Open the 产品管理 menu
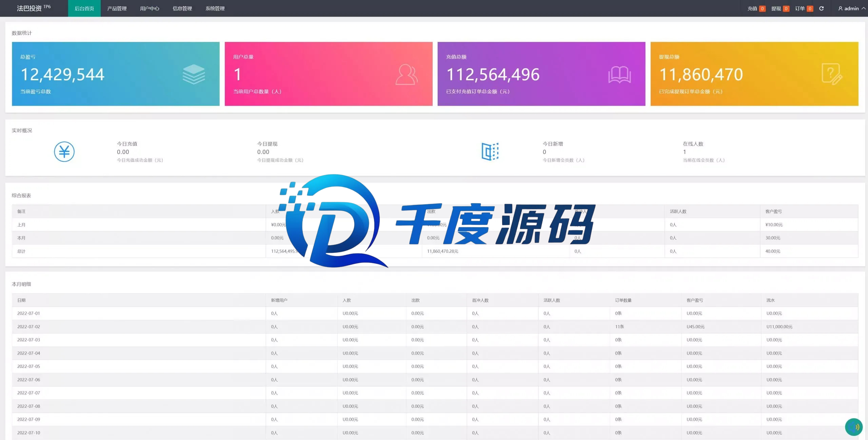868x440 pixels. 117,8
